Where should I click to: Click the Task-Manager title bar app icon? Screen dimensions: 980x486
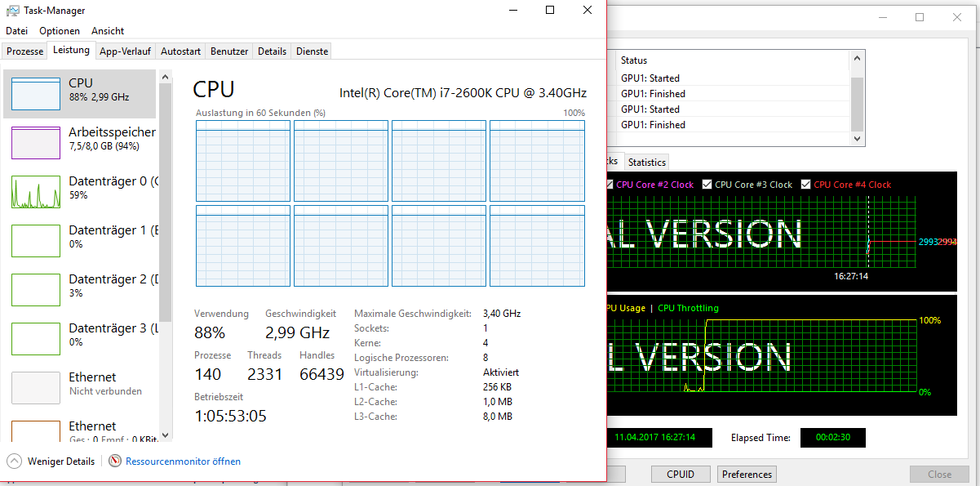click(x=13, y=11)
